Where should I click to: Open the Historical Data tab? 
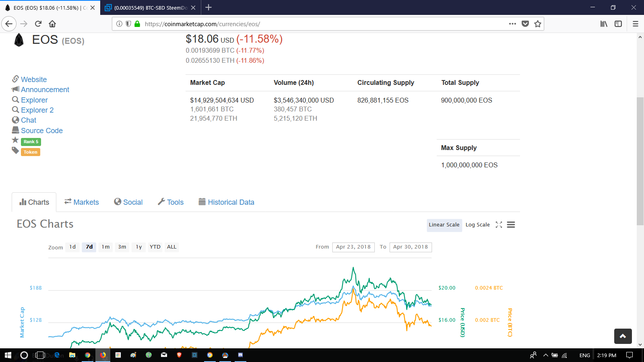[227, 202]
